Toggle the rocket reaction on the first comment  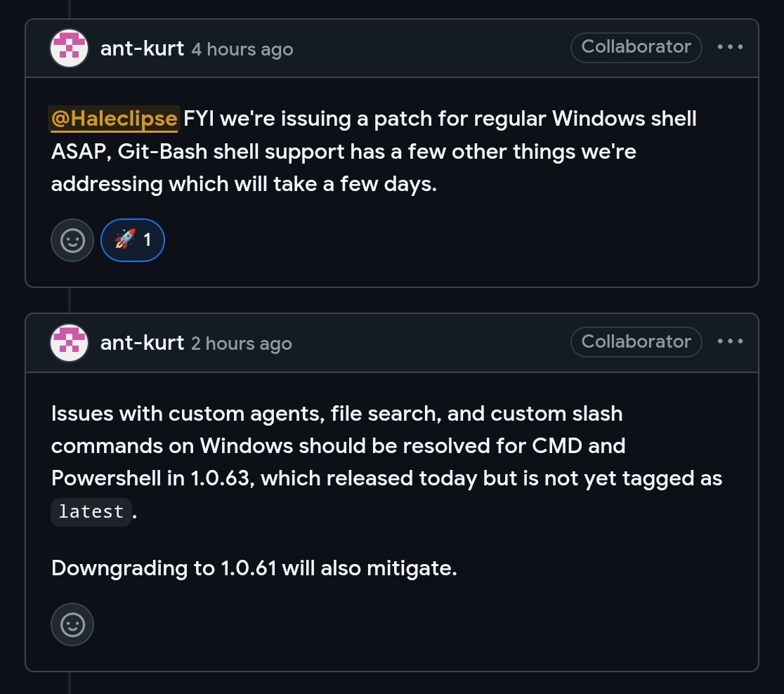click(133, 240)
